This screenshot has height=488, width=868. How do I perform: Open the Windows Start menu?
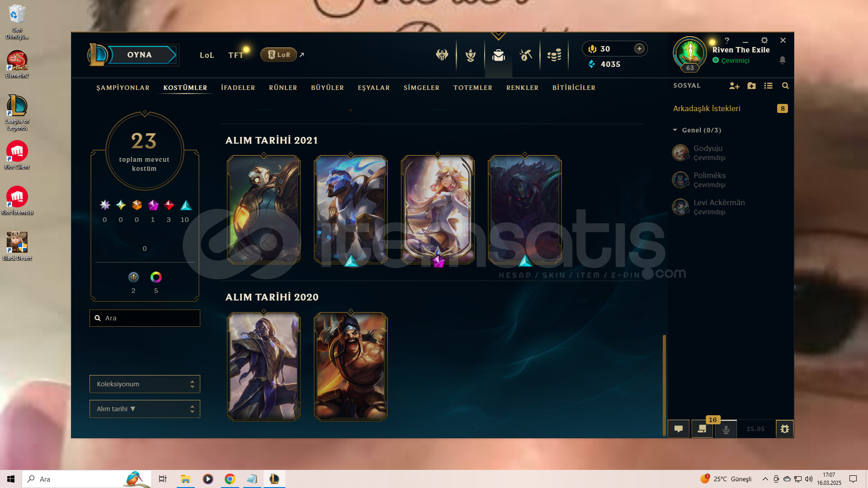tap(11, 479)
